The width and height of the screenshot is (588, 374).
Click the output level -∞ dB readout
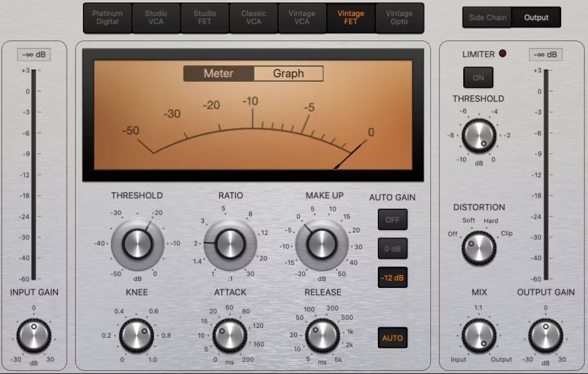[545, 55]
